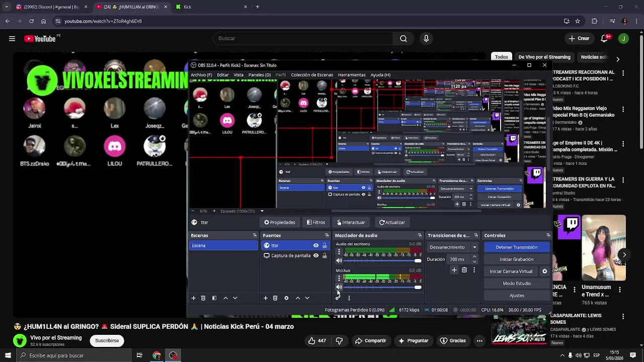Undock the Controles panel
The height and width of the screenshot is (362, 644).
click(548, 236)
